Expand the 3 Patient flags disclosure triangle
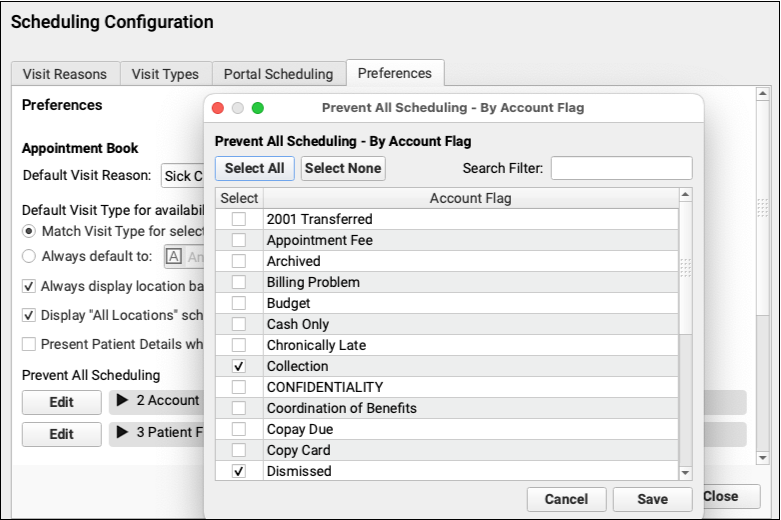The image size is (781, 520). (123, 434)
